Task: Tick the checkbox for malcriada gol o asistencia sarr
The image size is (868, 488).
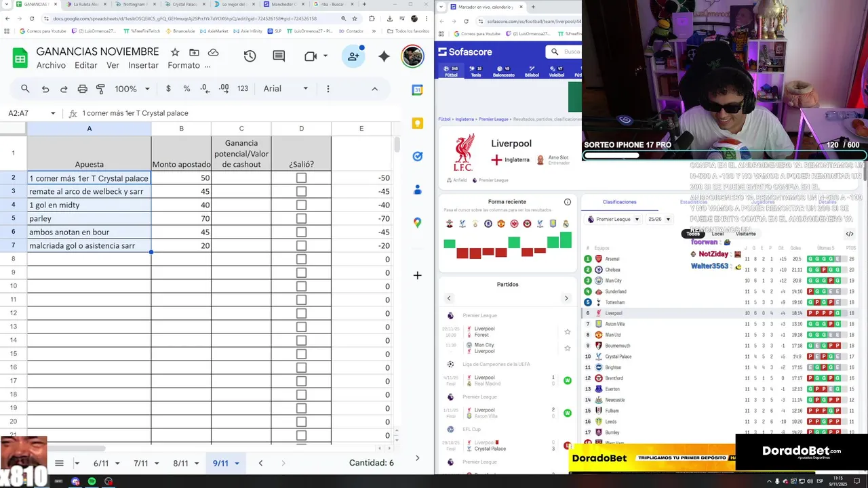Action: [x=301, y=246]
